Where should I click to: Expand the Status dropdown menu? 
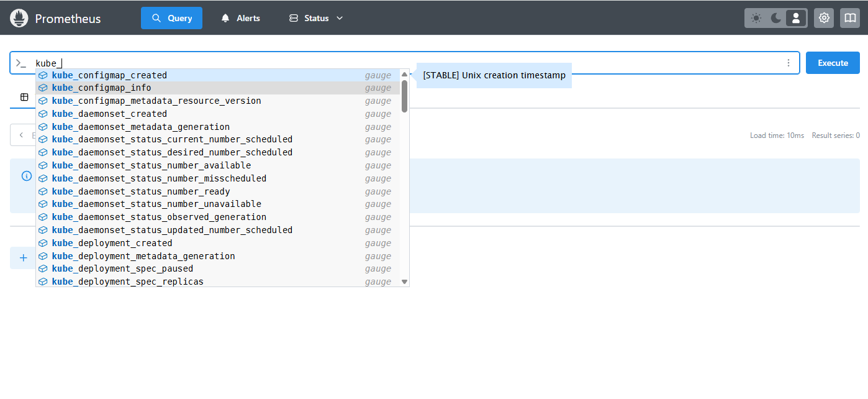point(316,18)
